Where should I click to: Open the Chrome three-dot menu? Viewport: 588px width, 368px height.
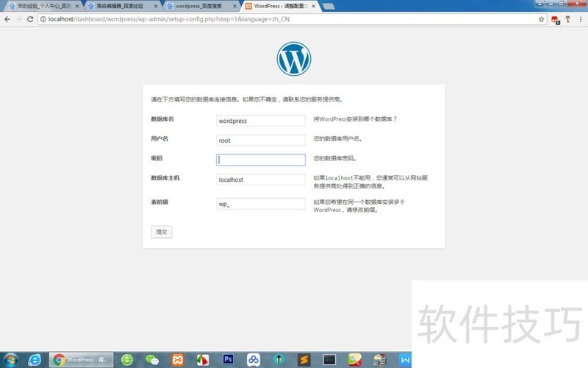(581, 19)
